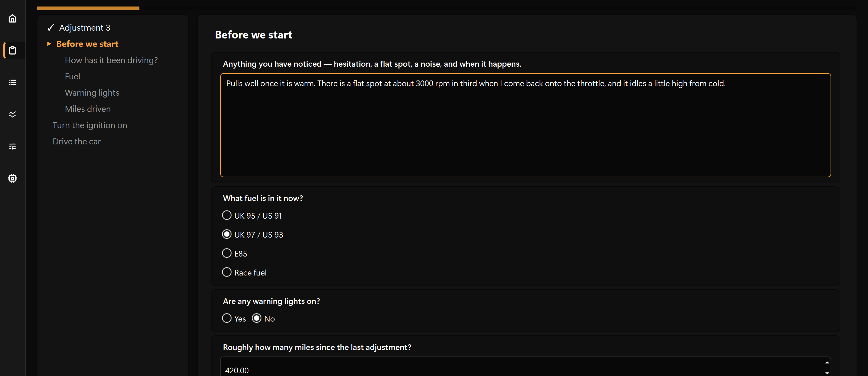Open the wavy trend lines sidebar icon
Screen dimensions: 868x376
12,114
